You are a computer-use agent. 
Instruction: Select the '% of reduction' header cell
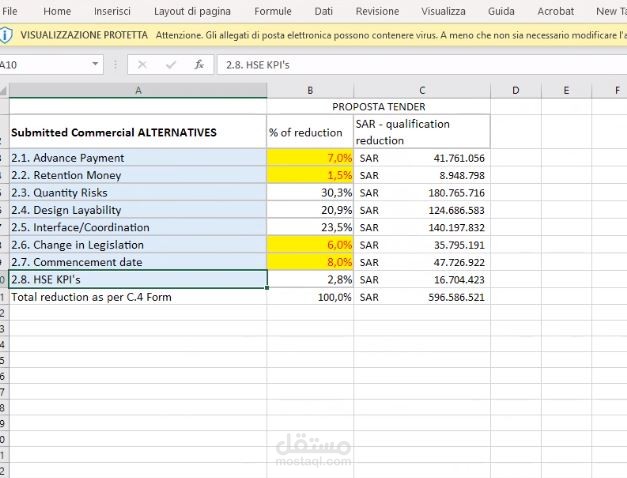pos(310,132)
